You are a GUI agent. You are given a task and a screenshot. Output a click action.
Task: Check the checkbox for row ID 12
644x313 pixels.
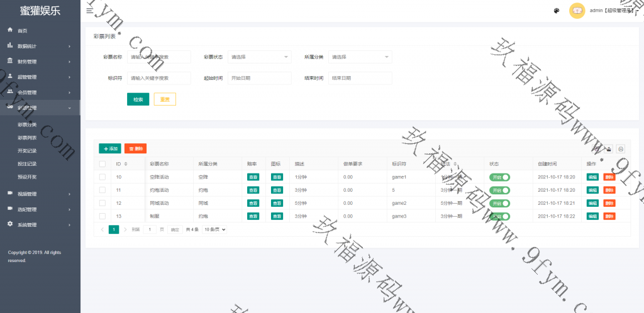pos(103,203)
